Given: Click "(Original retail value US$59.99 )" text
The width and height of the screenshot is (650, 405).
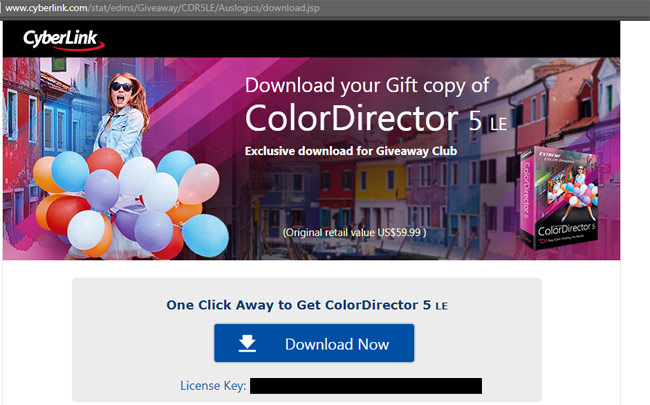Looking at the screenshot, I should point(354,233).
